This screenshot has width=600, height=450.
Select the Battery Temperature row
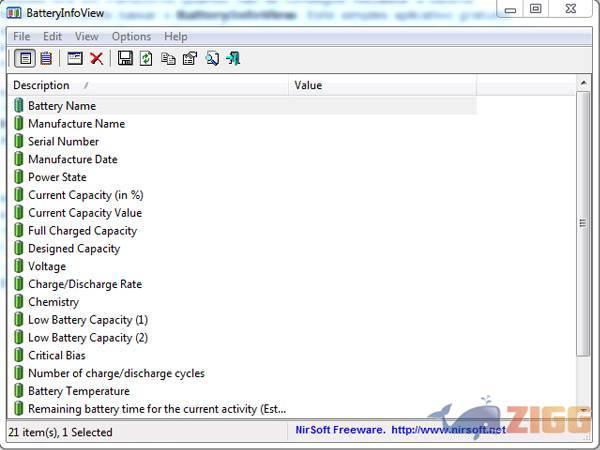point(78,391)
